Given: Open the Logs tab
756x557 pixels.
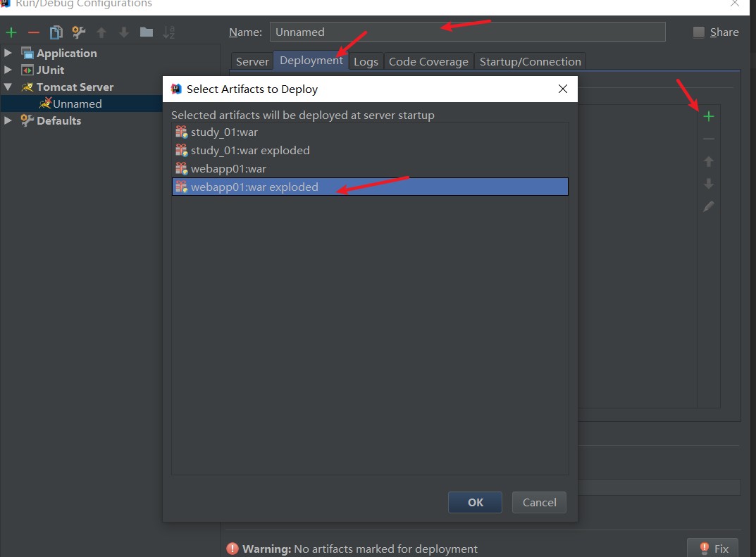Looking at the screenshot, I should (x=366, y=62).
